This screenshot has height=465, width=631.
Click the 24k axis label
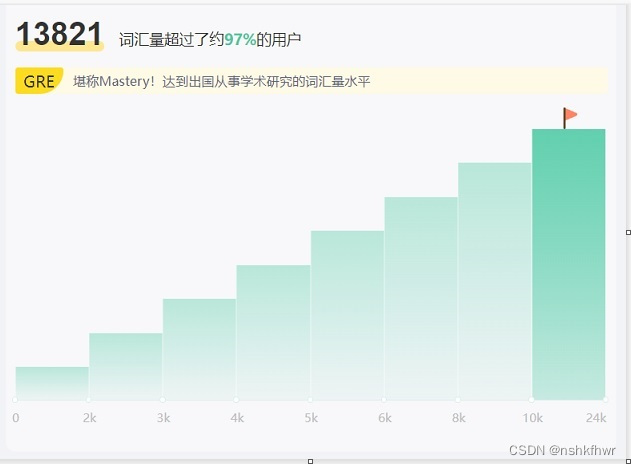click(596, 418)
